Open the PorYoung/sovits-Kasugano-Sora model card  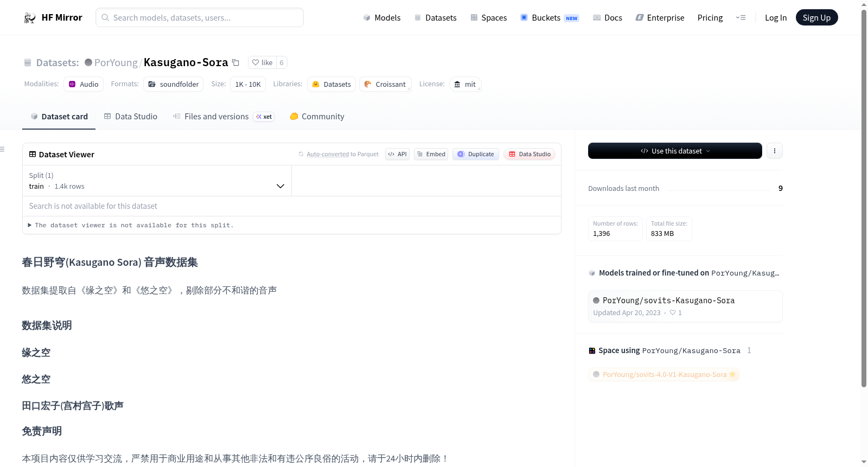pyautogui.click(x=685, y=306)
